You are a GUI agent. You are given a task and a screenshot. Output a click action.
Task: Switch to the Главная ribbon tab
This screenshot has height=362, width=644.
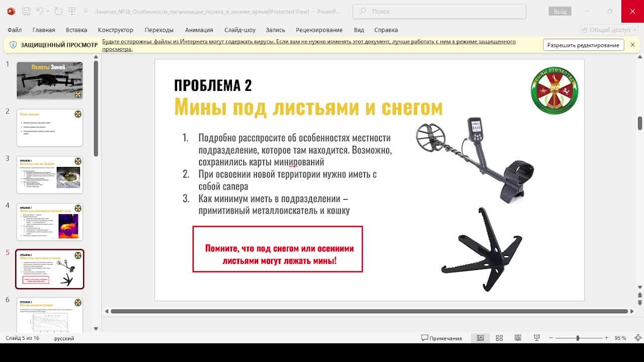click(44, 30)
